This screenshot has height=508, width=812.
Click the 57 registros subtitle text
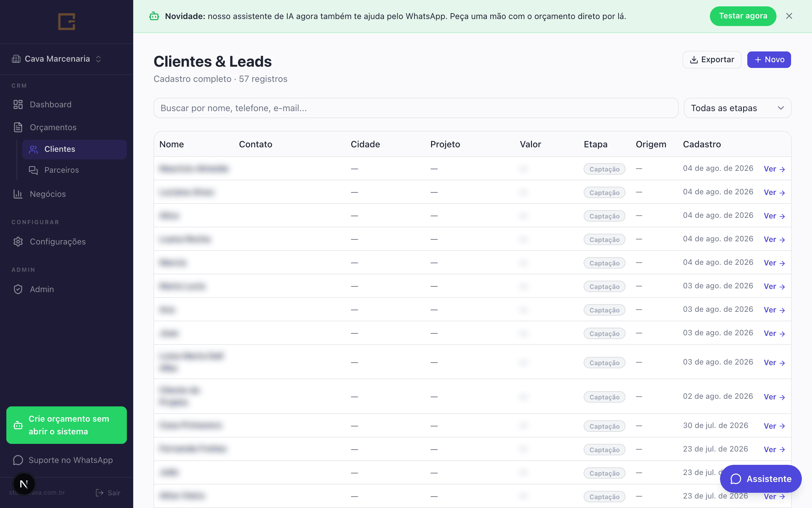263,79
